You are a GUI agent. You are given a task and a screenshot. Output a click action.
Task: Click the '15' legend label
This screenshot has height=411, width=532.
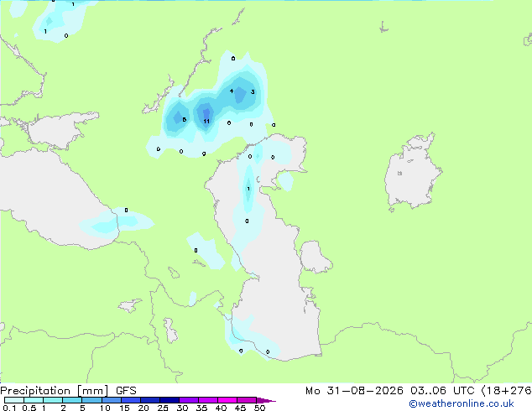[124, 408]
